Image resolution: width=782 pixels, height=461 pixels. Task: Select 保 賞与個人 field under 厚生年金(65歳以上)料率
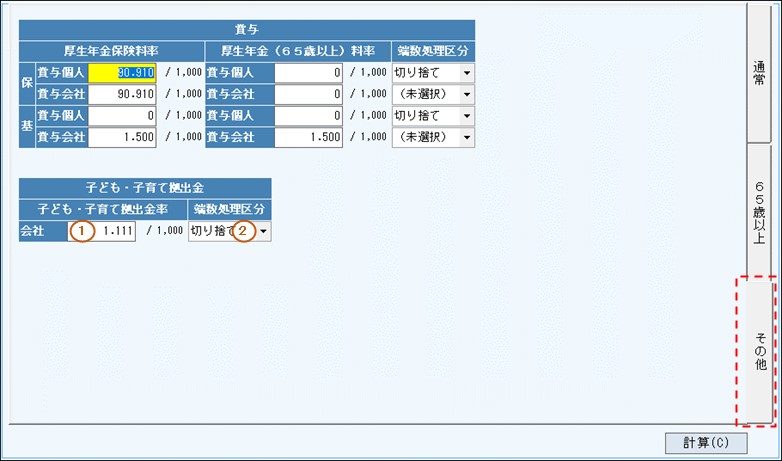pyautogui.click(x=309, y=73)
